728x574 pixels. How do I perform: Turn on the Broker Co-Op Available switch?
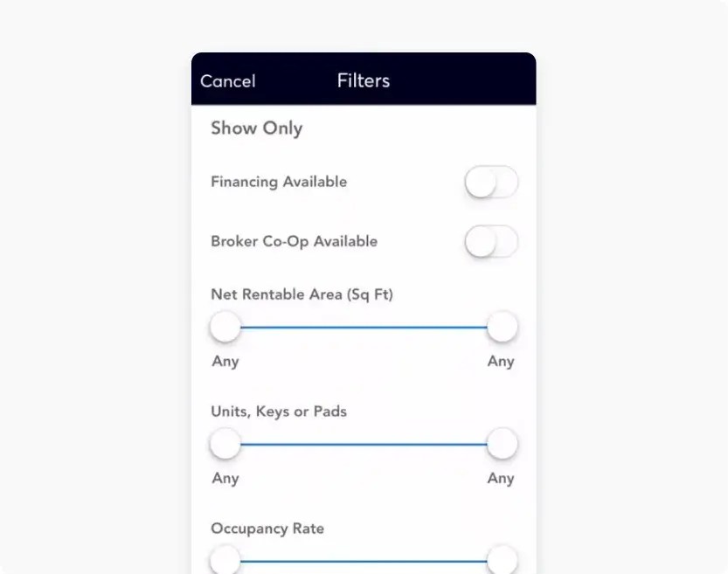pyautogui.click(x=491, y=242)
